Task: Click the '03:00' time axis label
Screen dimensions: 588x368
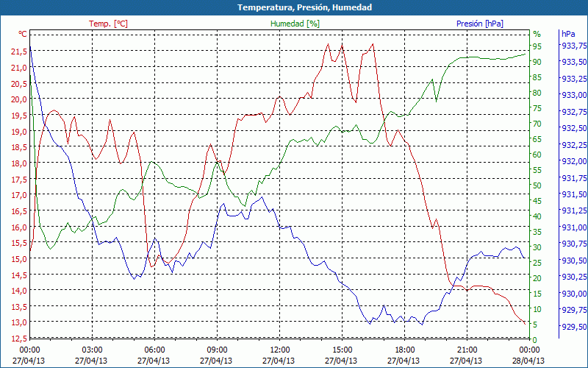Action: tap(92, 350)
